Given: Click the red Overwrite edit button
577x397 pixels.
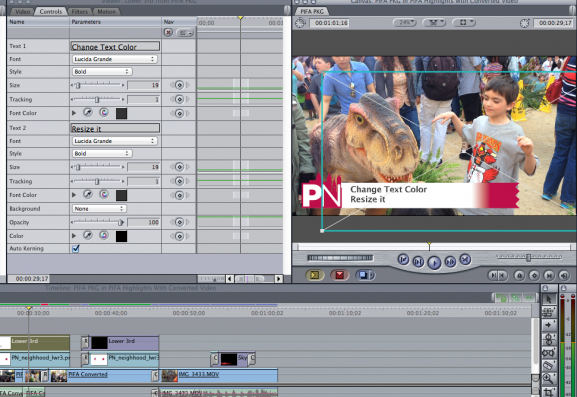Looking at the screenshot, I should coord(339,274).
